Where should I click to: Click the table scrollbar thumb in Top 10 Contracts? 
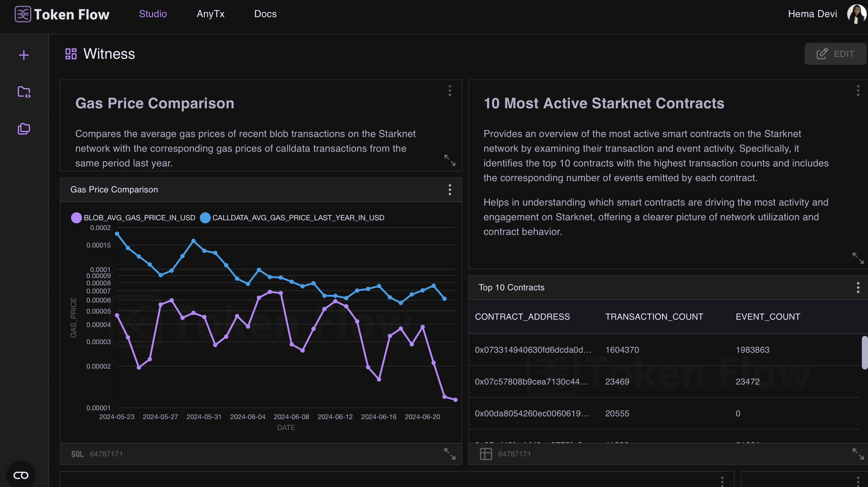point(864,352)
